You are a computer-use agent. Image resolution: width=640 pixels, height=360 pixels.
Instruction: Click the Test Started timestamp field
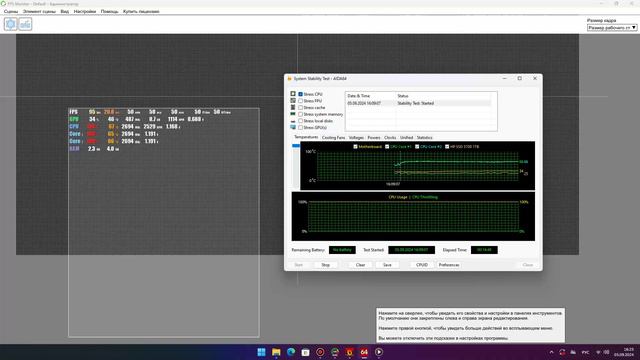tap(411, 250)
